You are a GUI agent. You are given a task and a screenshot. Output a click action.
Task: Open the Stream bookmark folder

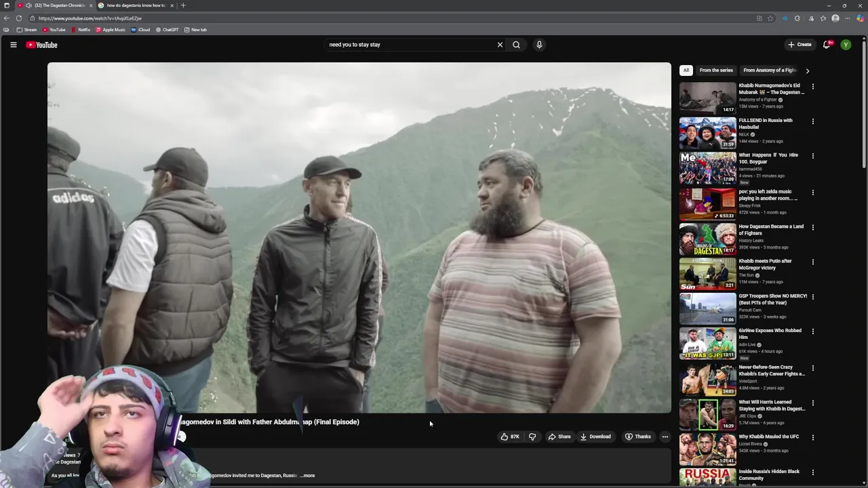tap(27, 30)
